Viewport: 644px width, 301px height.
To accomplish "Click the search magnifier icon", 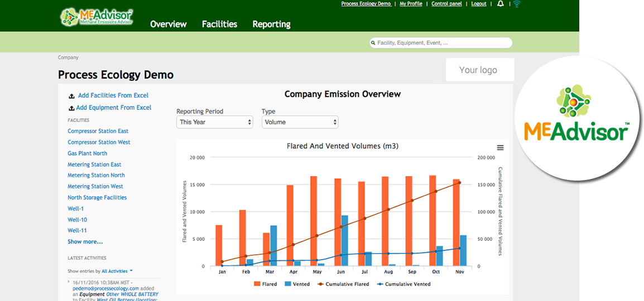I will [x=373, y=43].
